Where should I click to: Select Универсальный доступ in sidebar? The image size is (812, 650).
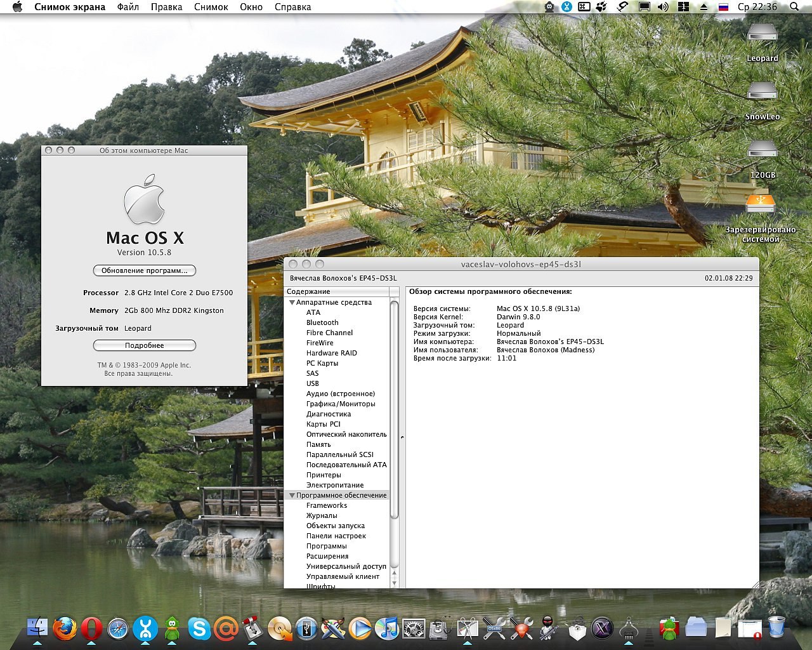tap(346, 566)
